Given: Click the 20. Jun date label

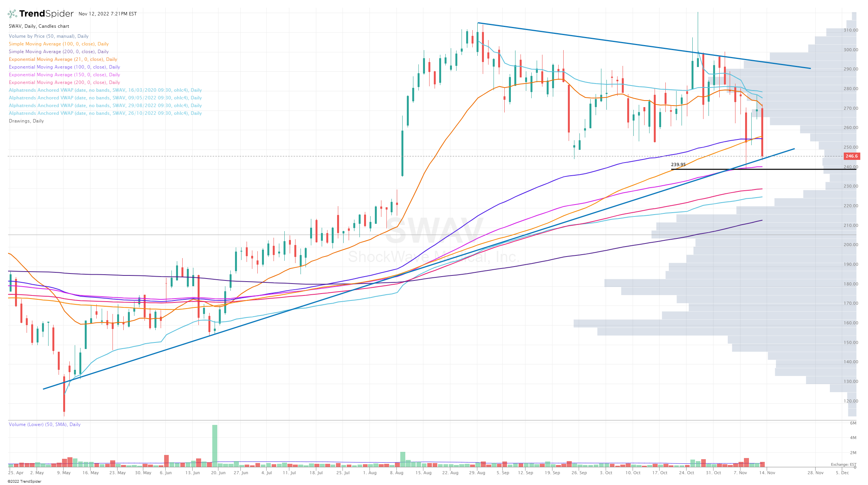Looking at the screenshot, I should click(x=218, y=473).
